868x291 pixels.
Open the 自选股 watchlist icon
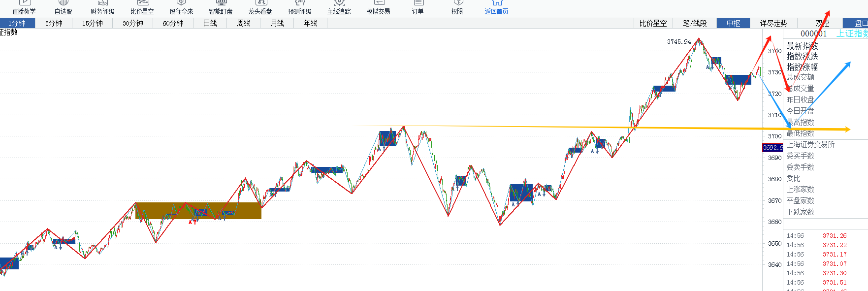pos(63,7)
